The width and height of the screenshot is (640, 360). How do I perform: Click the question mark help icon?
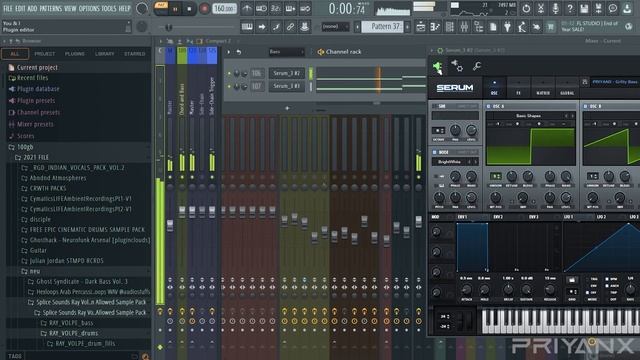tap(570, 8)
